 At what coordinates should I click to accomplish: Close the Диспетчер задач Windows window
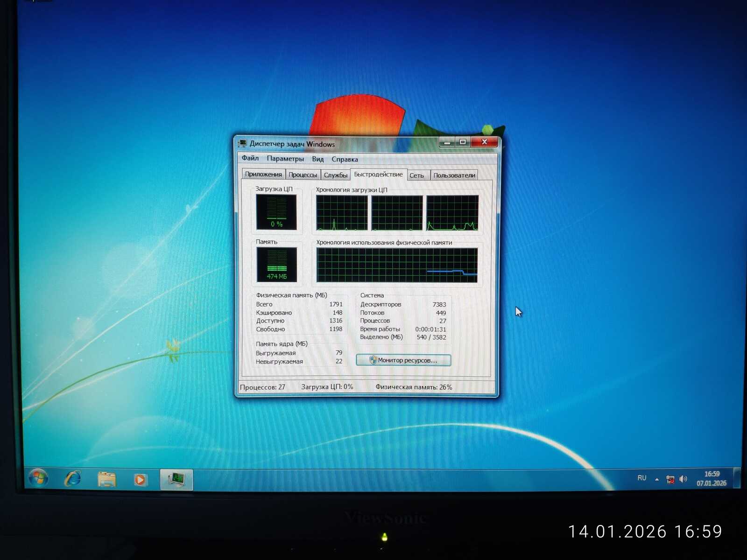[x=485, y=142]
